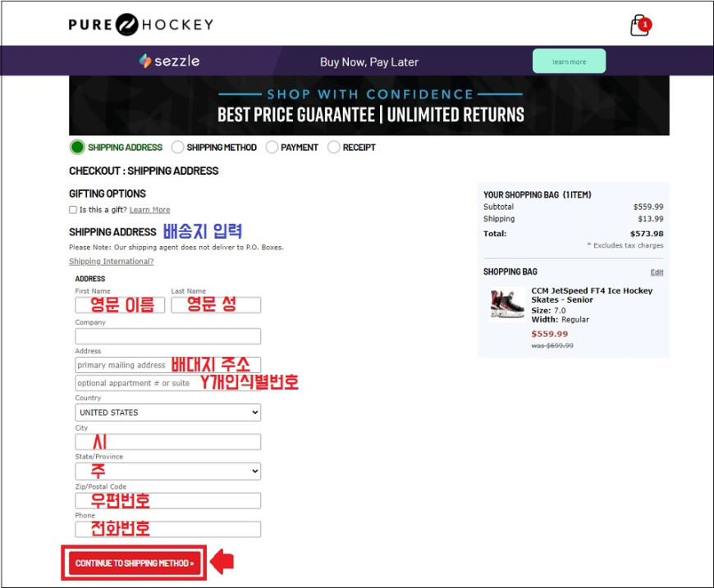Open the CCM JetSpeed skates thumbnail
Image resolution: width=714 pixels, height=588 pixels.
507,304
